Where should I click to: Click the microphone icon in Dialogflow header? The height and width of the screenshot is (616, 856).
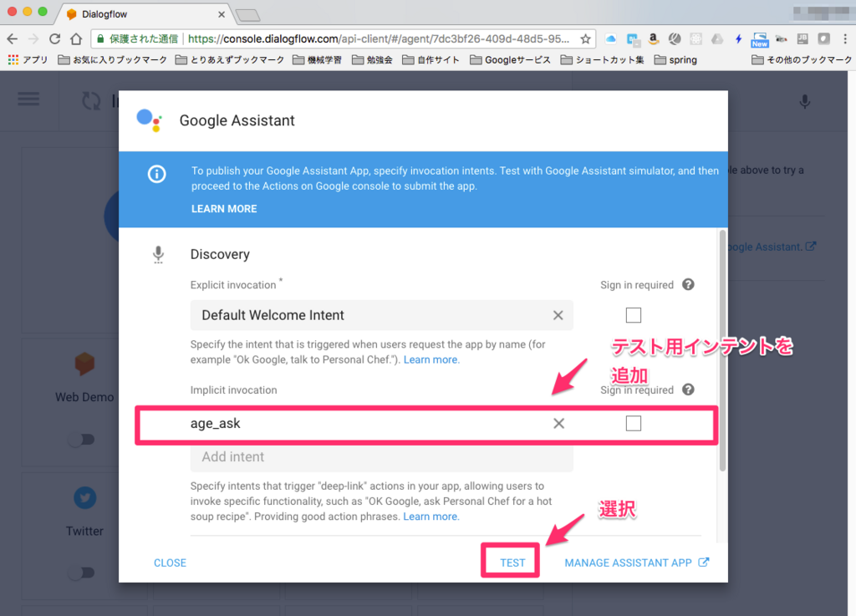805,101
